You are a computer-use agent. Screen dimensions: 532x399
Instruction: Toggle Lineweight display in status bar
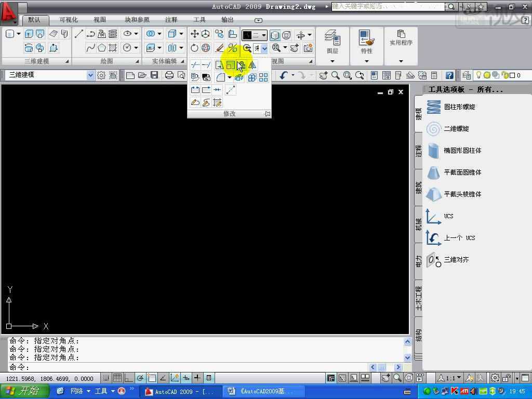click(197, 378)
